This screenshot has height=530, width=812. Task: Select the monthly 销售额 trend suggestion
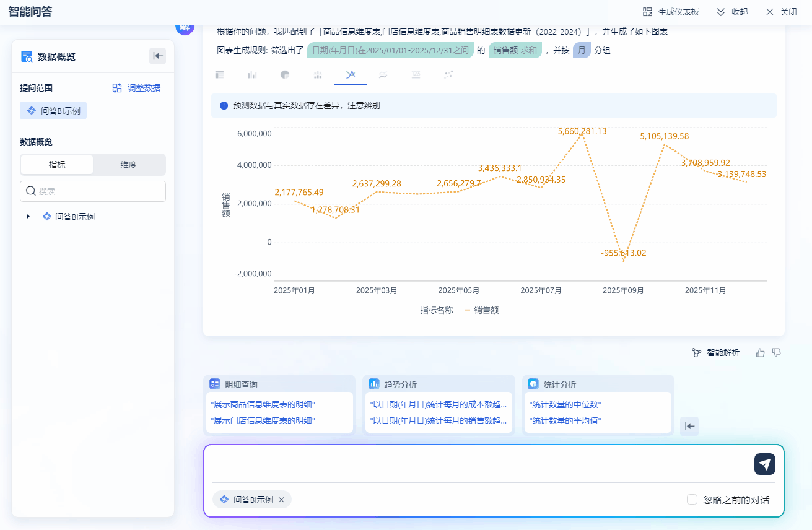pyautogui.click(x=439, y=420)
